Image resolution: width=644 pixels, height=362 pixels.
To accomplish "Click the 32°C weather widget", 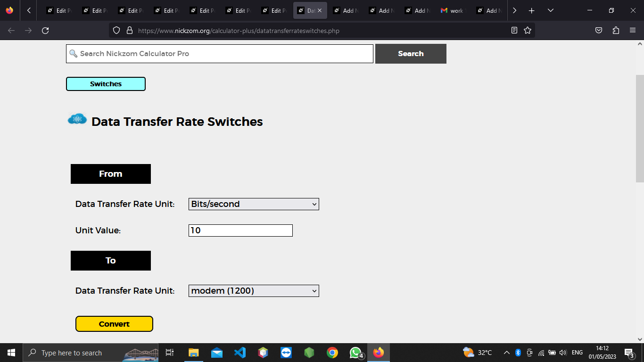I will pyautogui.click(x=478, y=353).
